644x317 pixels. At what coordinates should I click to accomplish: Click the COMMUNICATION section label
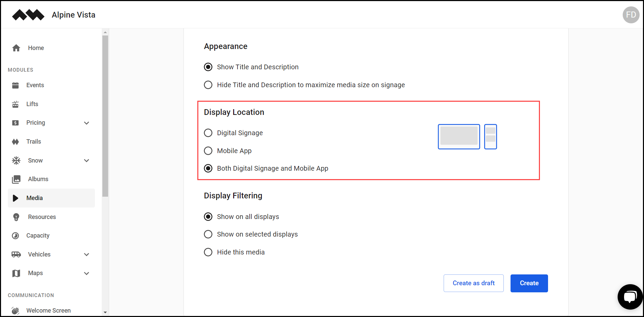click(x=31, y=295)
